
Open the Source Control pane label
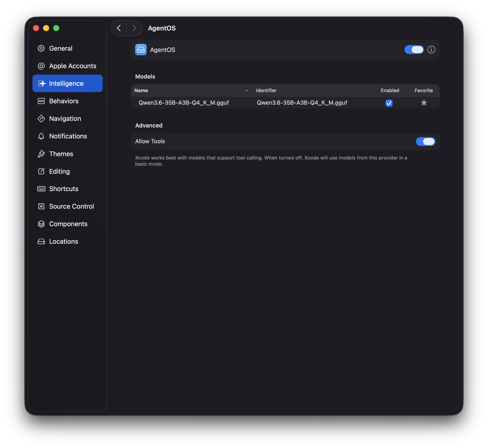pyautogui.click(x=72, y=206)
